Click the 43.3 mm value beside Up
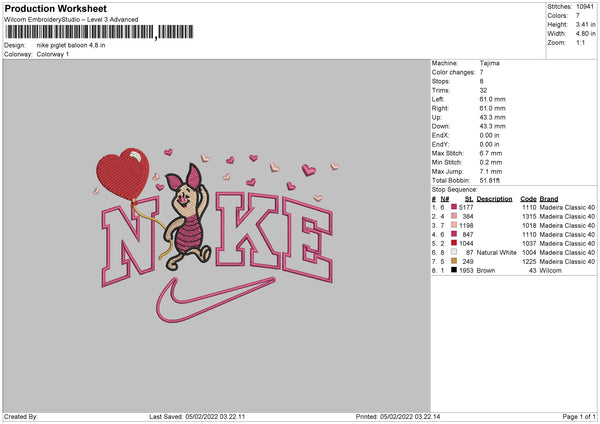The width and height of the screenshot is (600, 424). [492, 117]
